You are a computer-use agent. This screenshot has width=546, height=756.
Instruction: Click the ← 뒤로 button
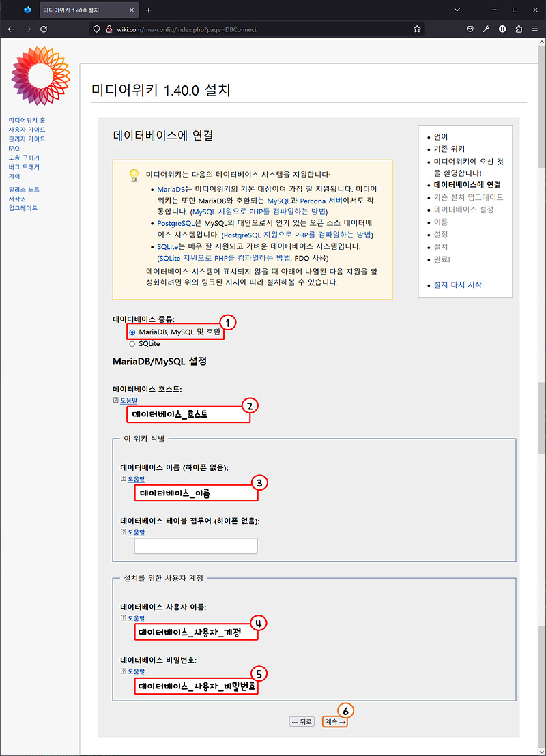click(302, 721)
